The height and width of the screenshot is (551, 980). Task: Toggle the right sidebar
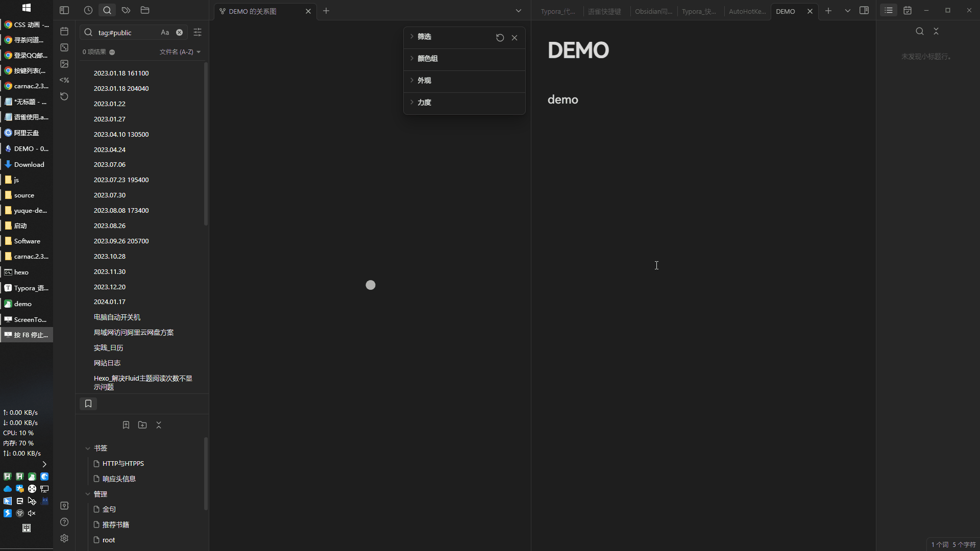tap(864, 10)
